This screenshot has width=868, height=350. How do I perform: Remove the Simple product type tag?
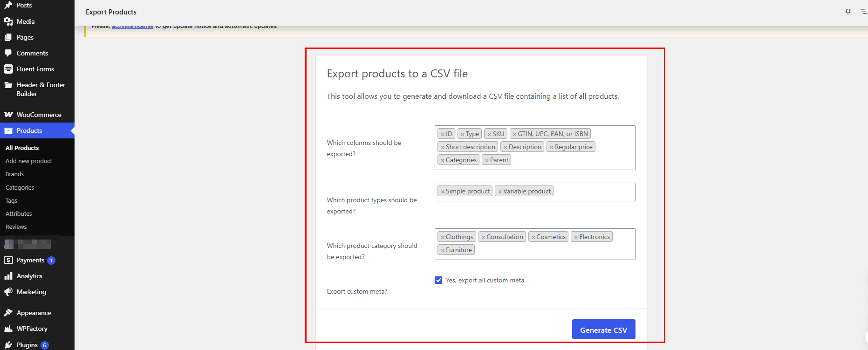coord(443,192)
